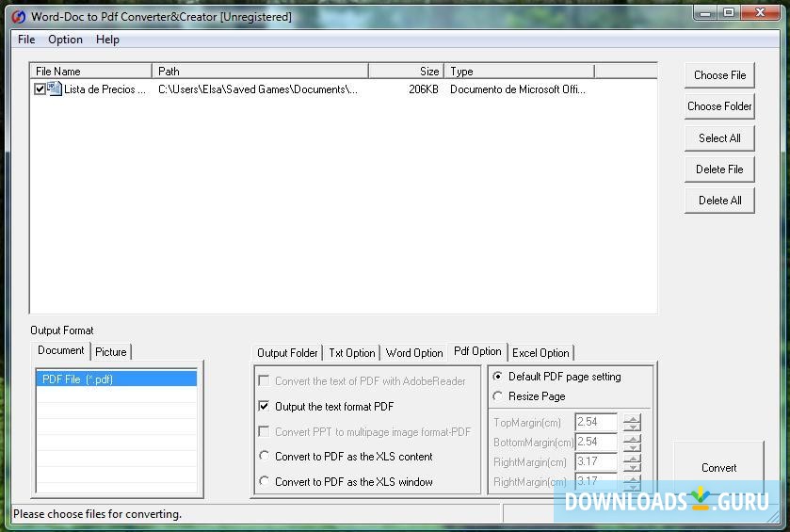Viewport: 790px width, 532px height.
Task: Select Convert to PDF as the XLS window
Action: pos(264,480)
